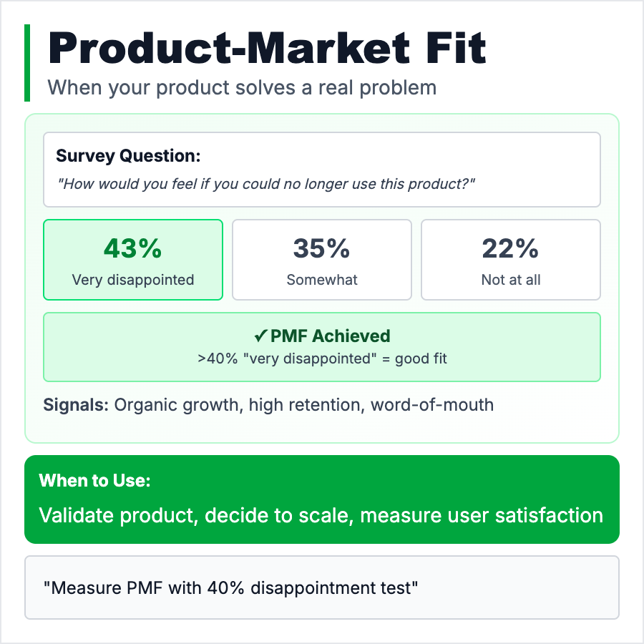Image resolution: width=644 pixels, height=644 pixels.
Task: Click the ">40% very disappointed = good fit" line
Action: coord(322,358)
